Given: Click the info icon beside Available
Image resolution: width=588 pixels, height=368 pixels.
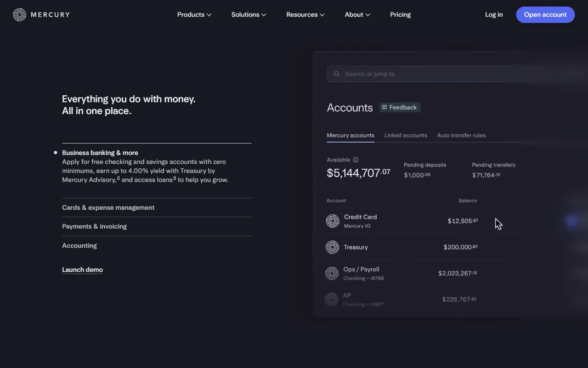Looking at the screenshot, I should [356, 160].
